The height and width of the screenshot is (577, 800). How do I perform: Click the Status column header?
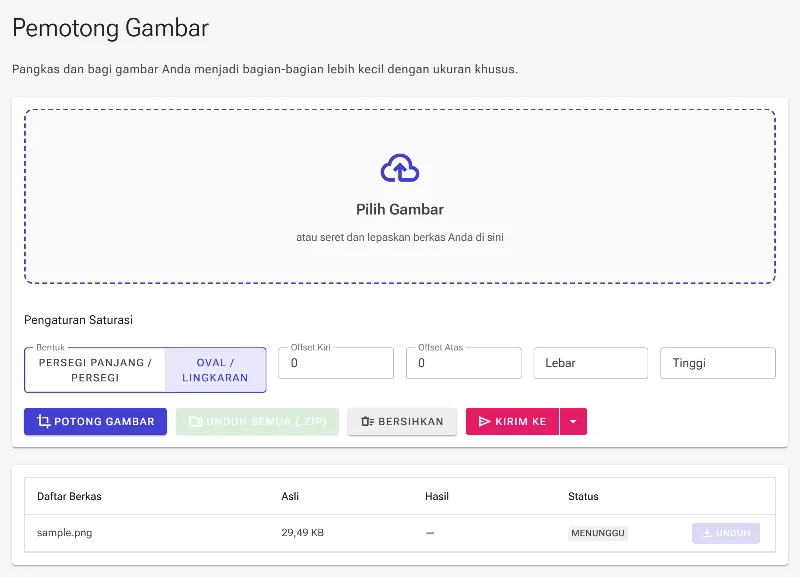click(583, 496)
